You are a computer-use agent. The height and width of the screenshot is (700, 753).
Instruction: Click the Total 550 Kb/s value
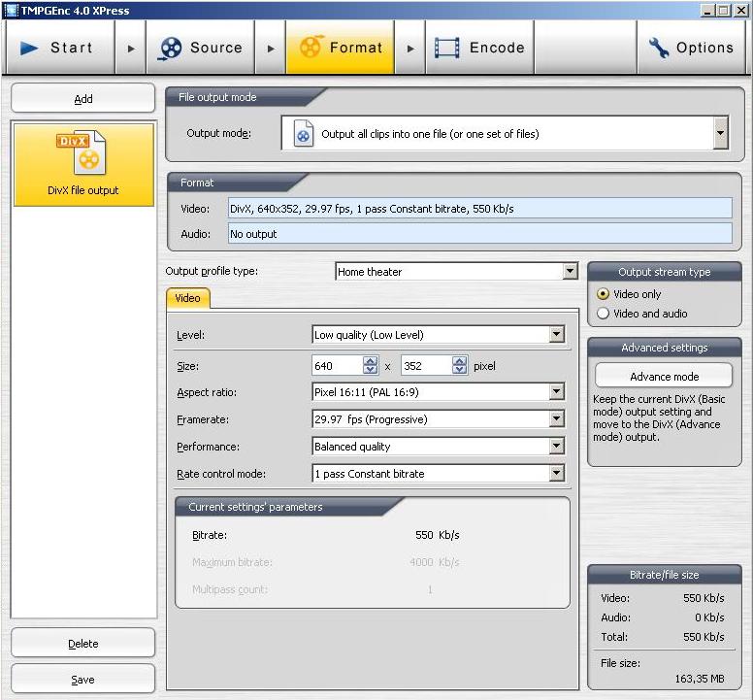coord(704,636)
